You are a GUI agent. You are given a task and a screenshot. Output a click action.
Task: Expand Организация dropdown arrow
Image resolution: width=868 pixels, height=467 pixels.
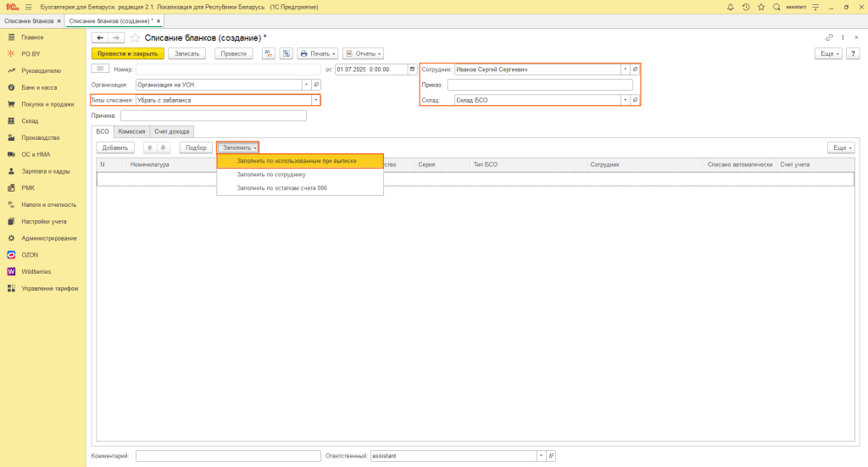306,85
